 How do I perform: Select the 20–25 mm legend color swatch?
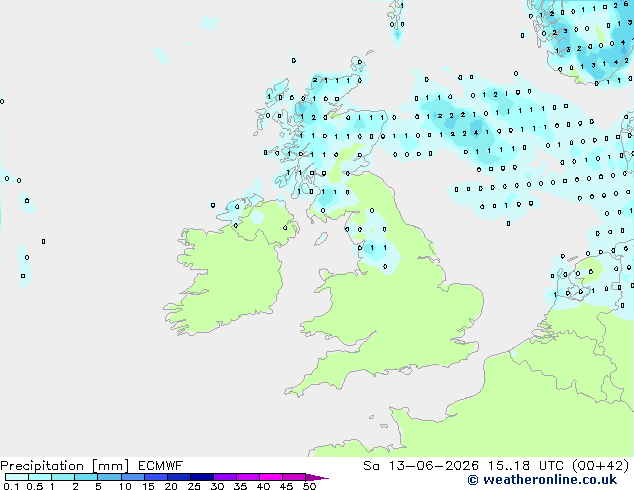(179, 477)
